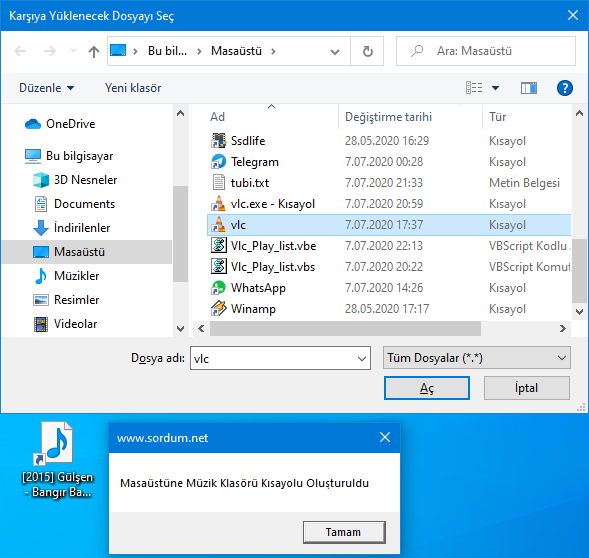Select the Ssdlife shortcut icon
The height and width of the screenshot is (558, 589).
pyautogui.click(x=218, y=141)
